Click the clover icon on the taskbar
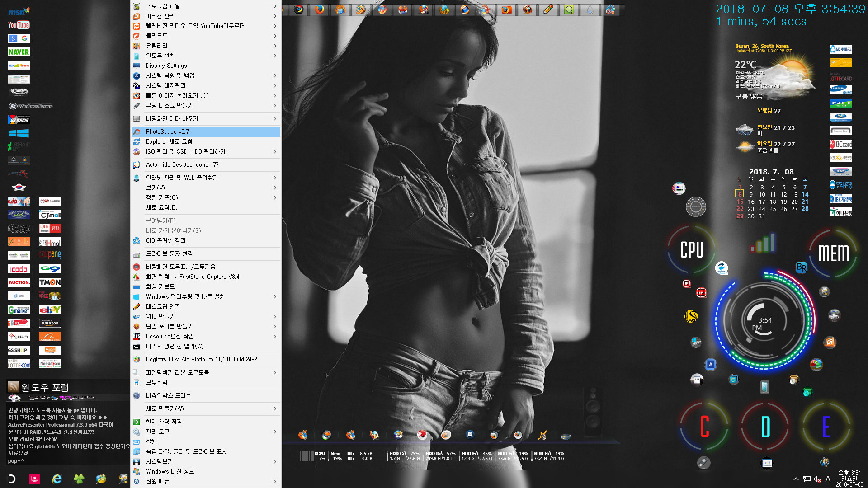This screenshot has height=488, width=868. [x=79, y=479]
